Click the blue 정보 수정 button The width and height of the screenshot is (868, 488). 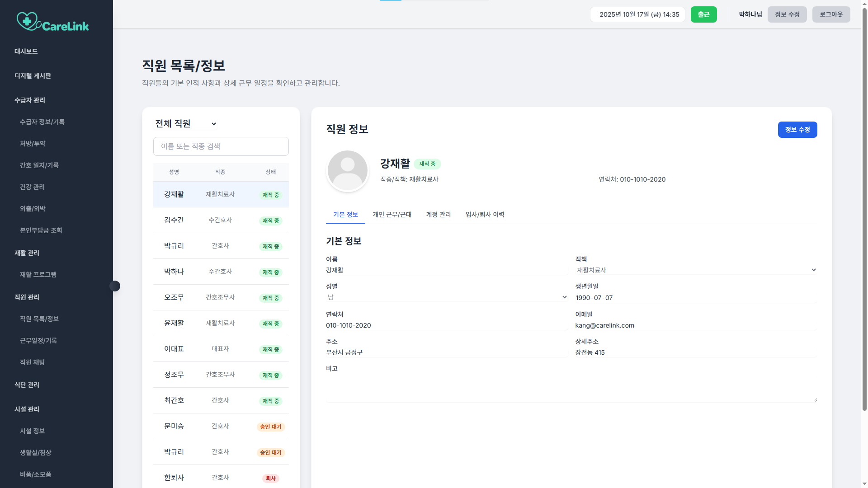point(797,130)
